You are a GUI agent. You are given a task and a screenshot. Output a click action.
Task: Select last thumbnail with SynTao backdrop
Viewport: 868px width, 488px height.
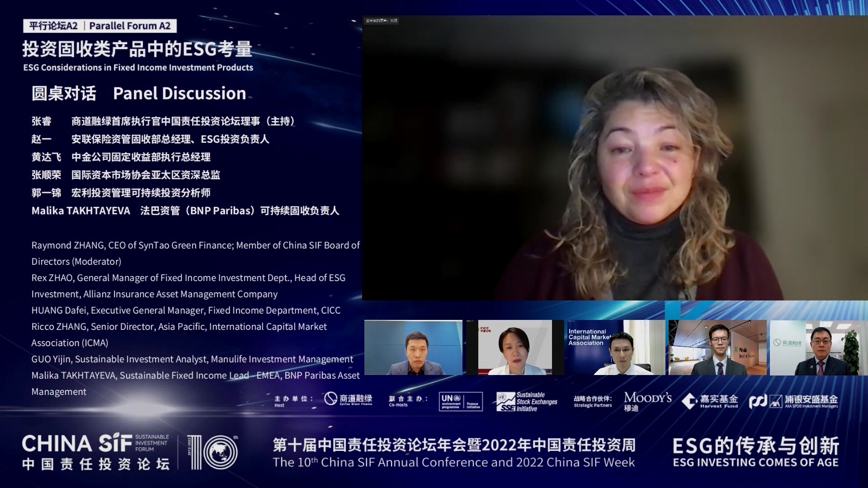point(818,347)
